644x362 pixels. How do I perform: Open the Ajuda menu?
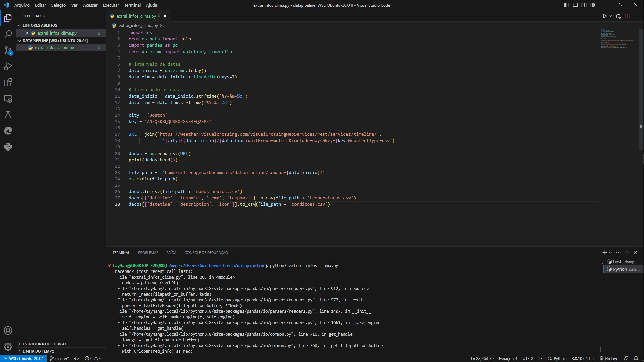pyautogui.click(x=151, y=5)
